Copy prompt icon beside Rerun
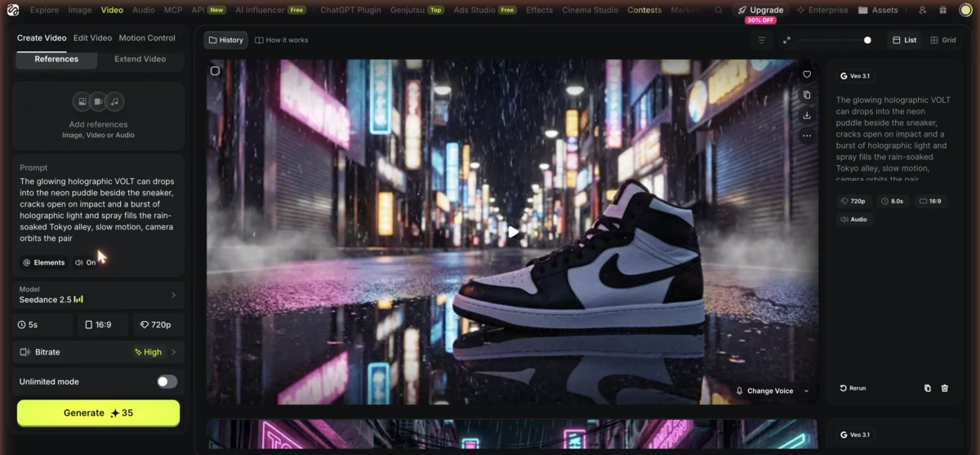Screen dimensions: 980x455 click(927, 388)
